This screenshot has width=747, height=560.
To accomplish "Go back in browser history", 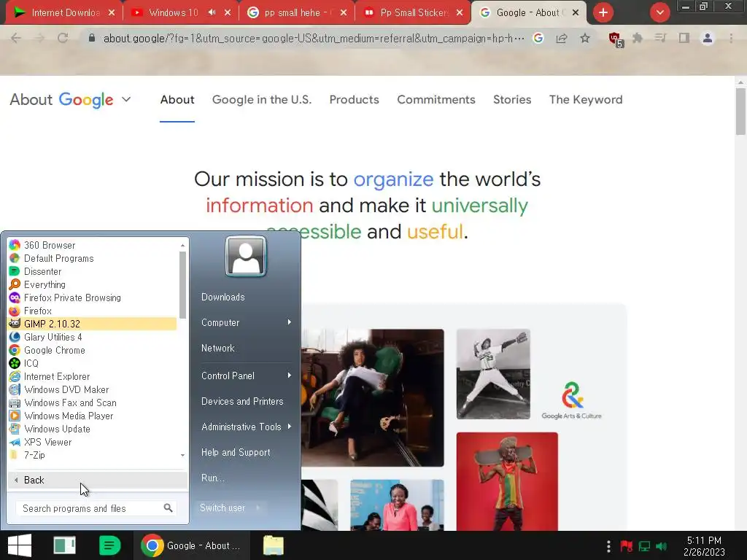I will 16,38.
